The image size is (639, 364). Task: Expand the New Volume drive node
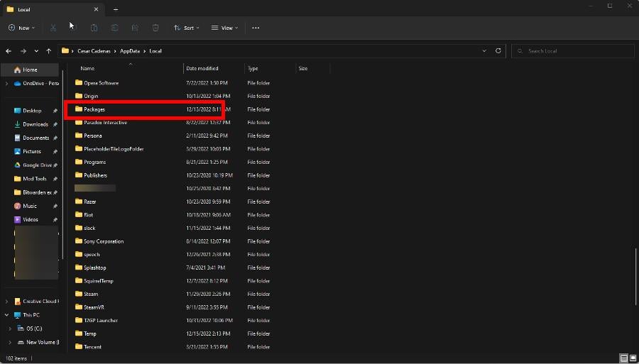click(x=10, y=343)
